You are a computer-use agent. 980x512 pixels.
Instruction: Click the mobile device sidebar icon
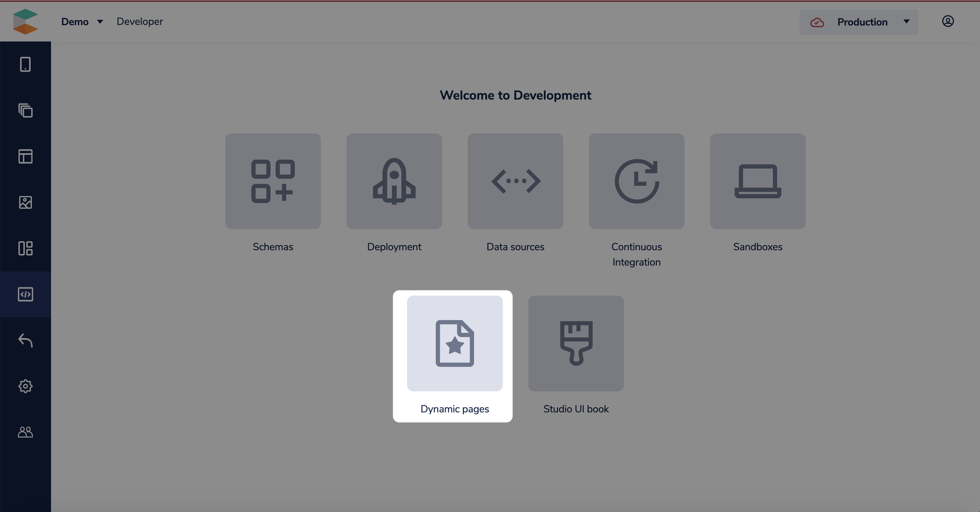26,64
